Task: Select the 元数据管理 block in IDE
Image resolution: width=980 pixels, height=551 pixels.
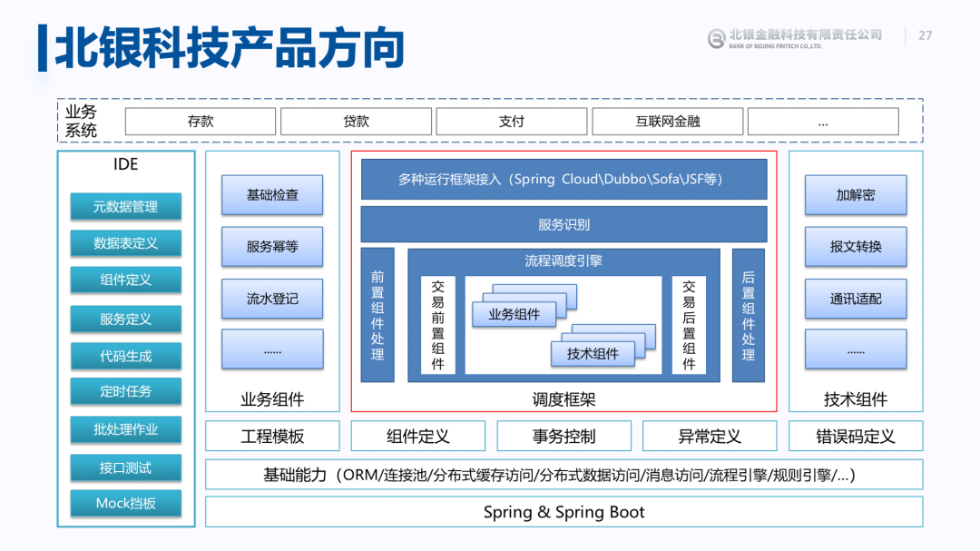Action: pos(125,206)
